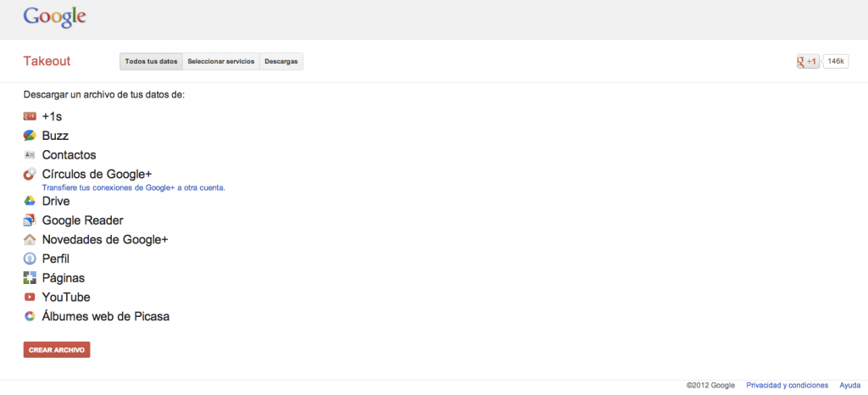Click the Google Reader feed icon

pos(30,220)
